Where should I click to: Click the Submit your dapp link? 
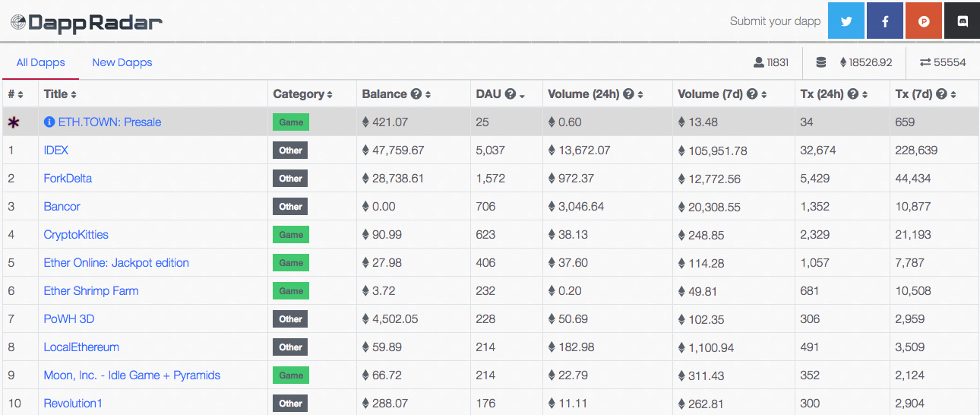(775, 21)
